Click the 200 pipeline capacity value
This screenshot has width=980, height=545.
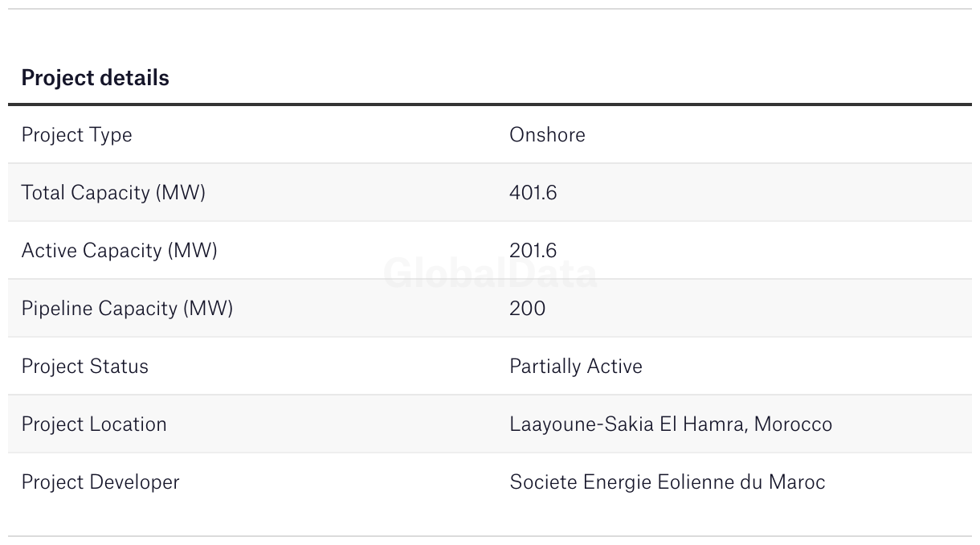point(527,308)
